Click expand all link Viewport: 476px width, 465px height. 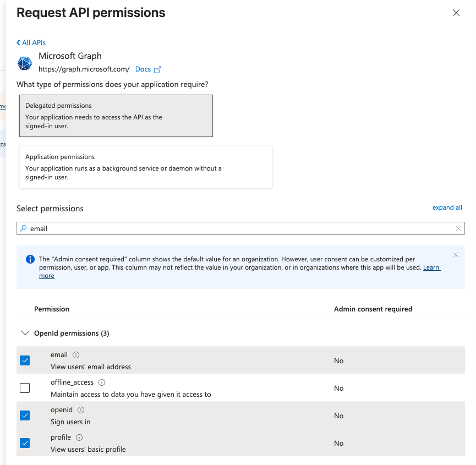click(x=447, y=207)
